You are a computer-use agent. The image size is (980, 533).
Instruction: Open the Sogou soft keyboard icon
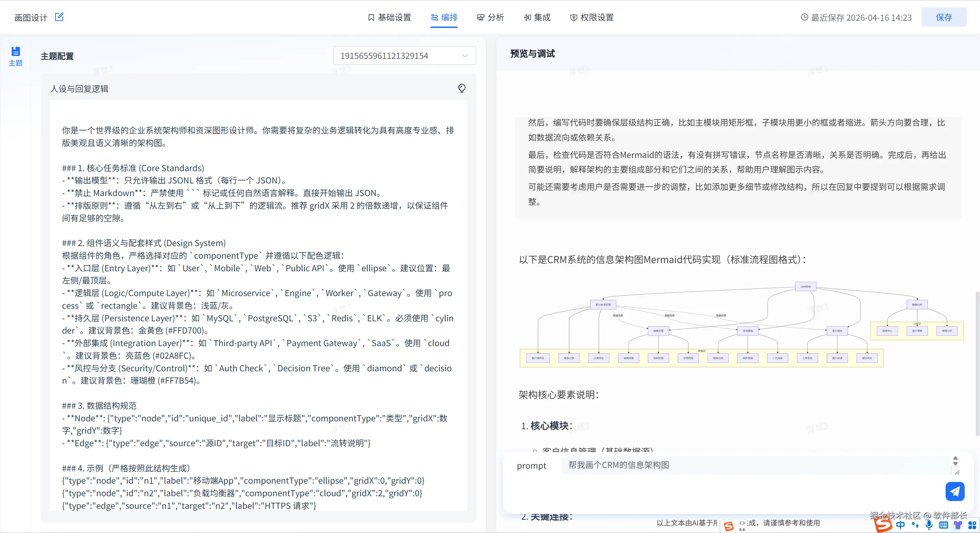tap(944, 525)
